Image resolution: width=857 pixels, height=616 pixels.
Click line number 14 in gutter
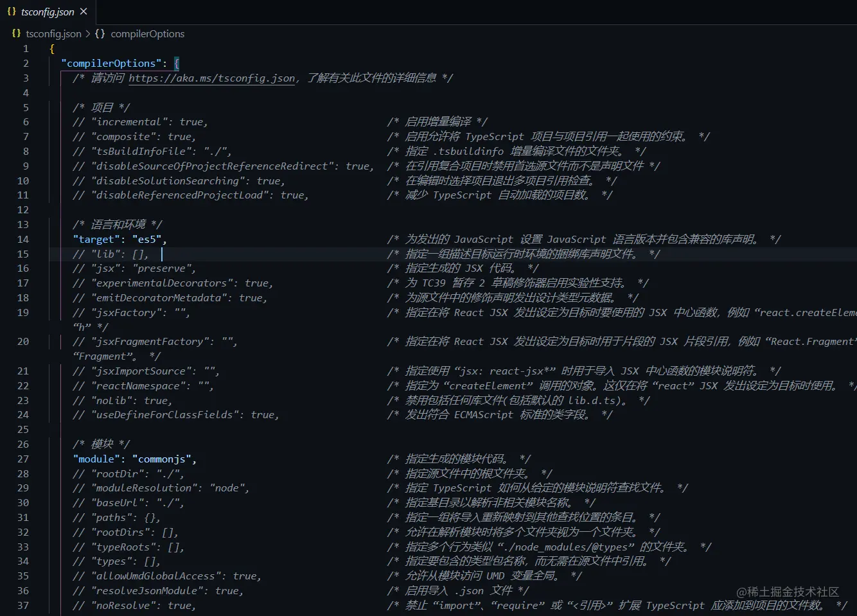coord(23,239)
